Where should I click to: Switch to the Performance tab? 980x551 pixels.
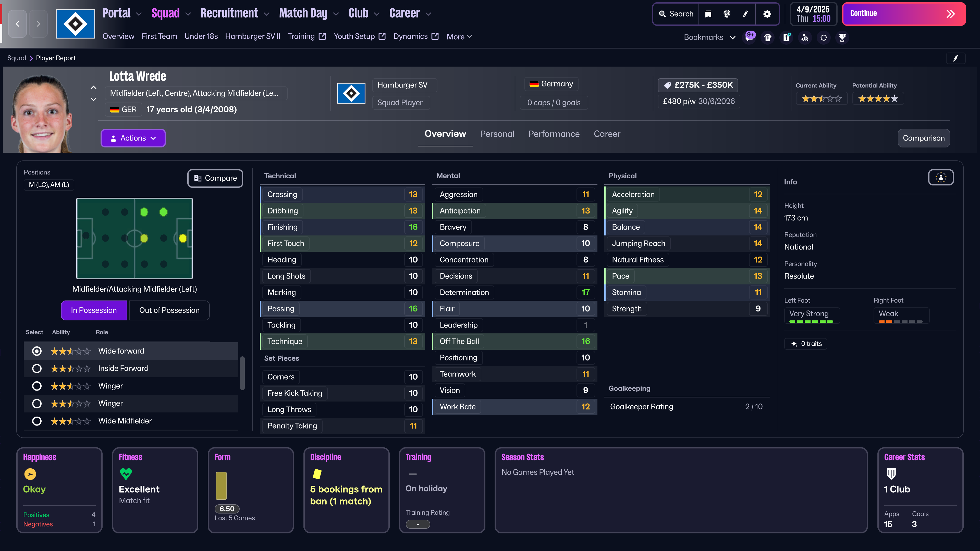point(554,134)
